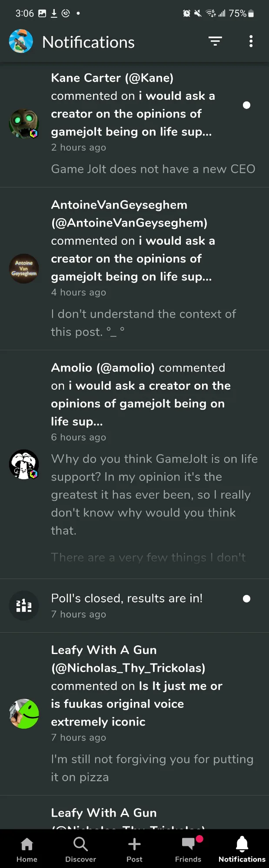The width and height of the screenshot is (269, 868).
Task: Read the "not forgiving you for putting it on pizza" comment
Action: [152, 768]
